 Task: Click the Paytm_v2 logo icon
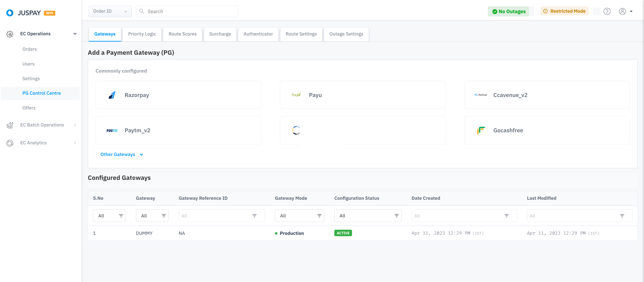coord(112,130)
